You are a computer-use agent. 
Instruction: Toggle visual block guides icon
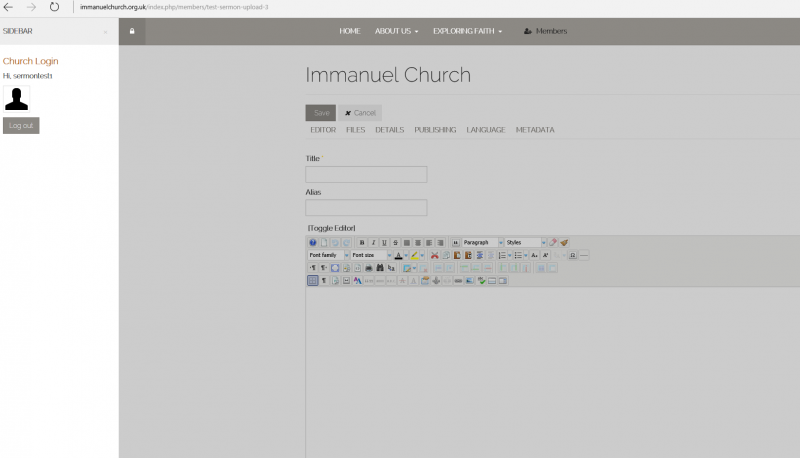coord(313,281)
